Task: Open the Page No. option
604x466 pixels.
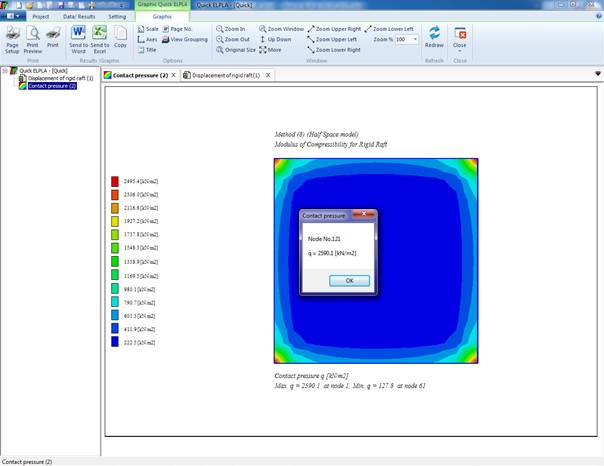Action: point(177,29)
